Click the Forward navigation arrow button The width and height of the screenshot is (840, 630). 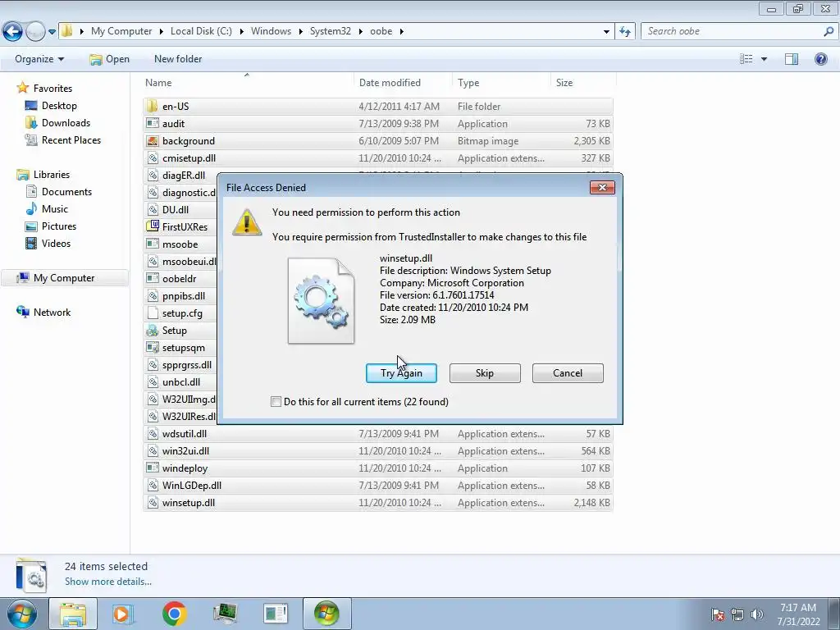34,32
